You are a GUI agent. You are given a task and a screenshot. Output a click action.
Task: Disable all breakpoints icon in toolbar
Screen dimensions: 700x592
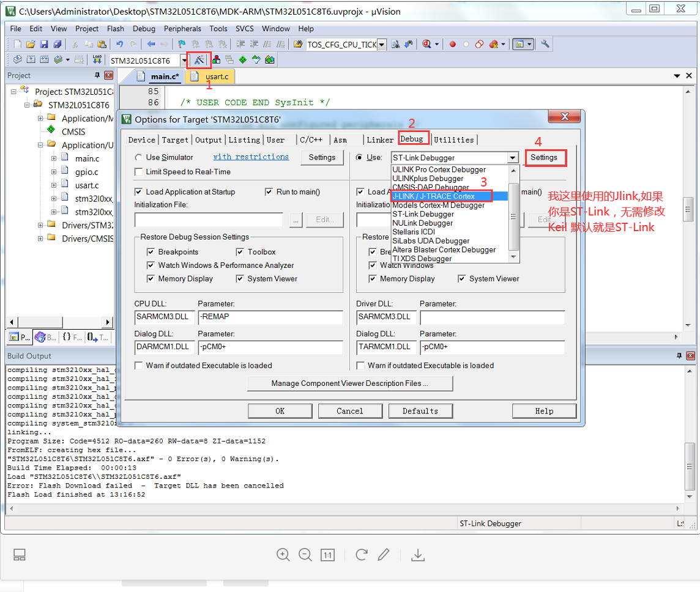click(x=479, y=44)
